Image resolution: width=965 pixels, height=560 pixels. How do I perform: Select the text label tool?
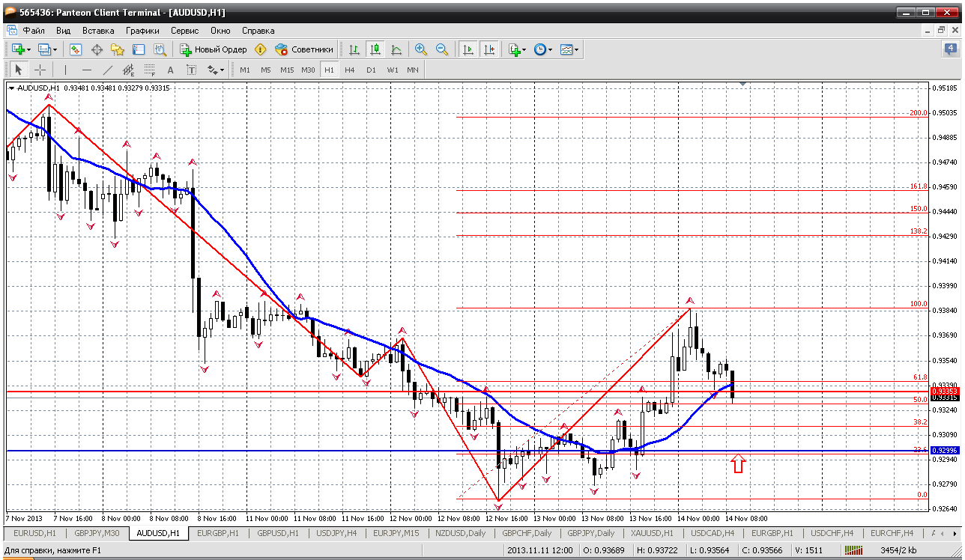(191, 70)
